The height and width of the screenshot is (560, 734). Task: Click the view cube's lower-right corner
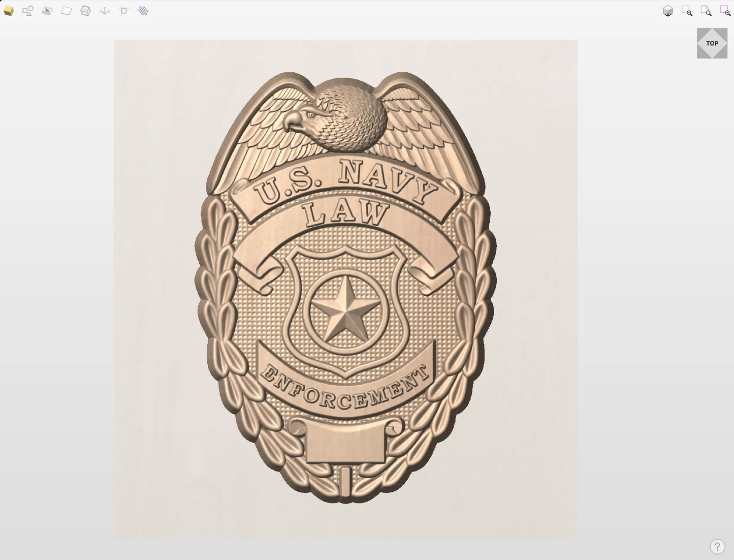coord(724,55)
